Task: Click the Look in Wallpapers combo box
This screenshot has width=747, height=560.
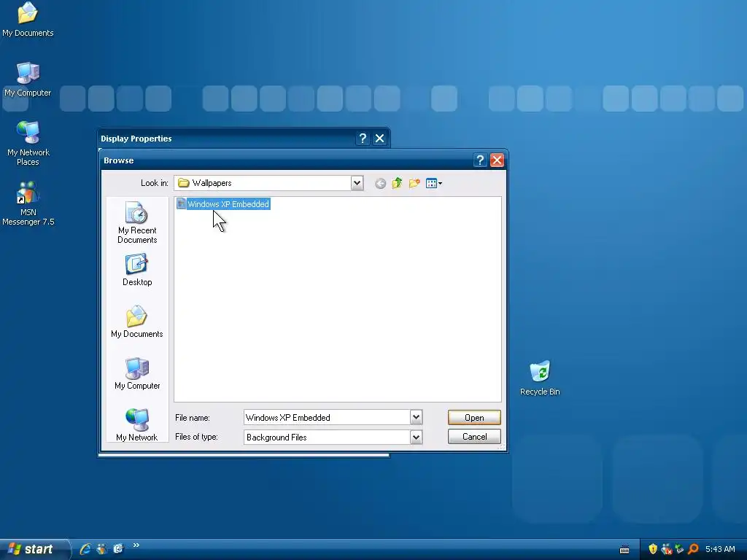Action: (268, 183)
